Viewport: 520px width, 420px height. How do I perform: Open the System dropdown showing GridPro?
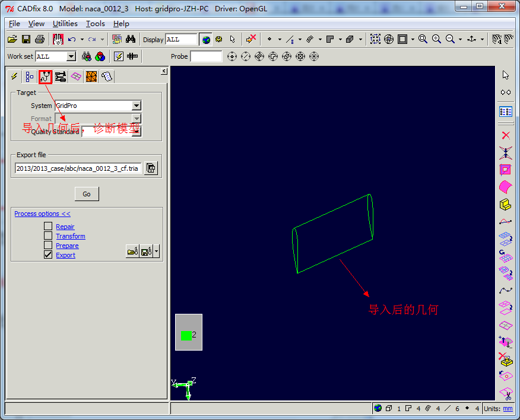137,106
